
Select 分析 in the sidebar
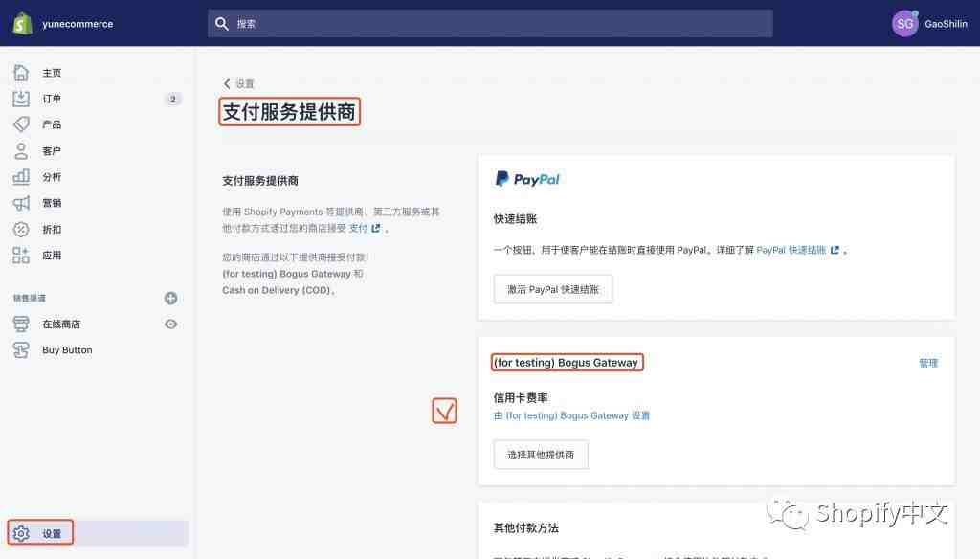[x=52, y=177]
